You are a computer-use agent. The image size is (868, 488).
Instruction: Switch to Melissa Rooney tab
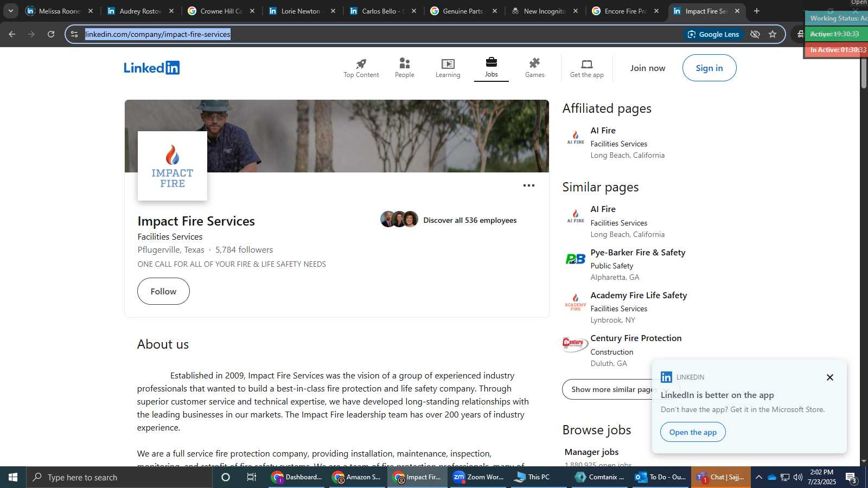point(60,11)
